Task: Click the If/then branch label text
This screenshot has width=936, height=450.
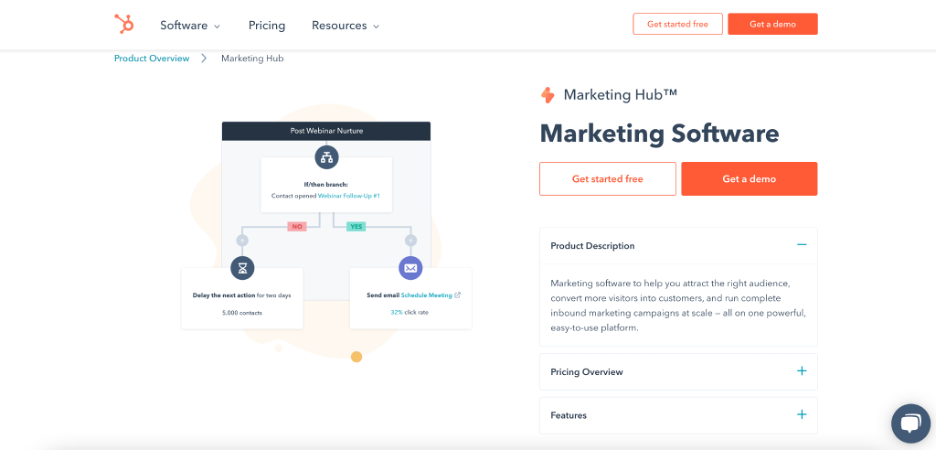Action: [x=326, y=184]
